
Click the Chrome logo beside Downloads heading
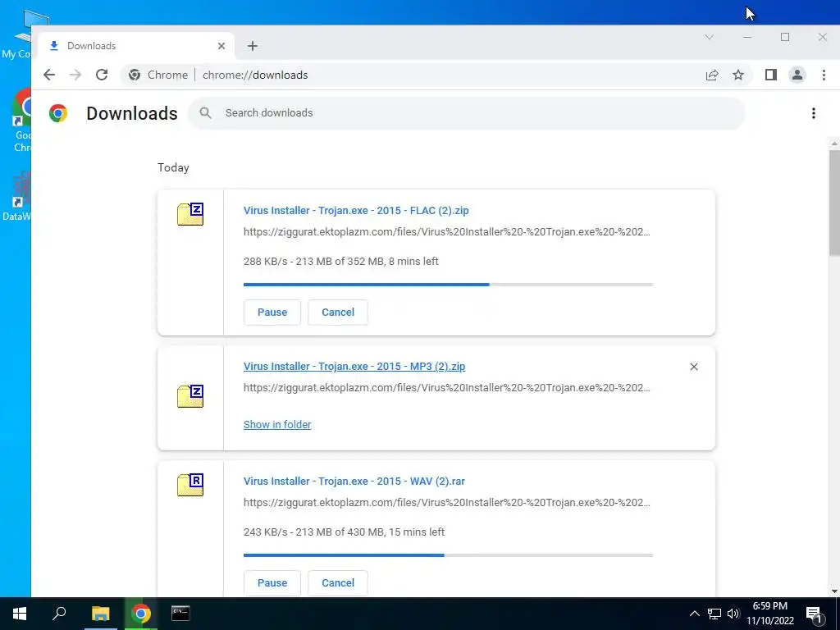click(x=58, y=113)
